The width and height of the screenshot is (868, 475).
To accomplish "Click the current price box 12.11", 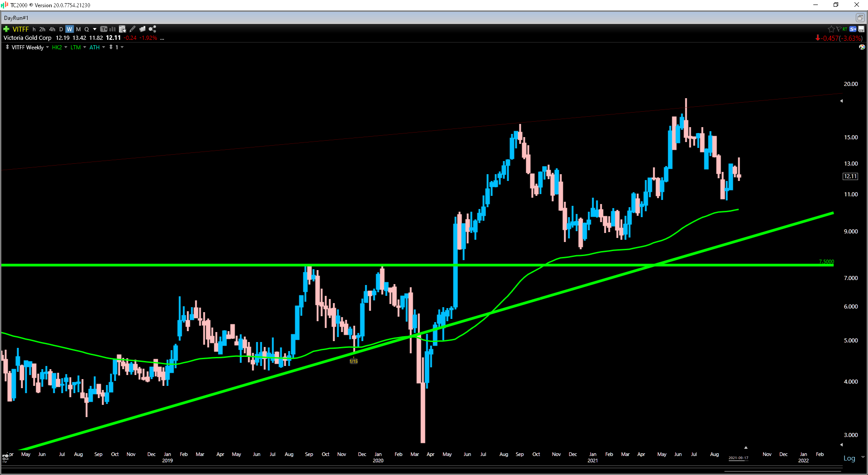I will pos(850,176).
